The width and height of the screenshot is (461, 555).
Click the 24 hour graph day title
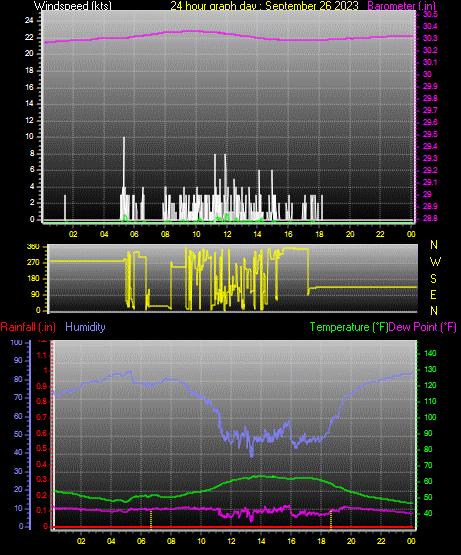click(x=264, y=6)
